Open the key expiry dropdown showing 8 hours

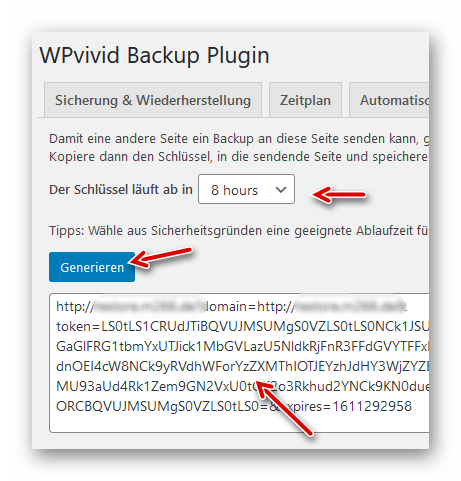tap(246, 189)
